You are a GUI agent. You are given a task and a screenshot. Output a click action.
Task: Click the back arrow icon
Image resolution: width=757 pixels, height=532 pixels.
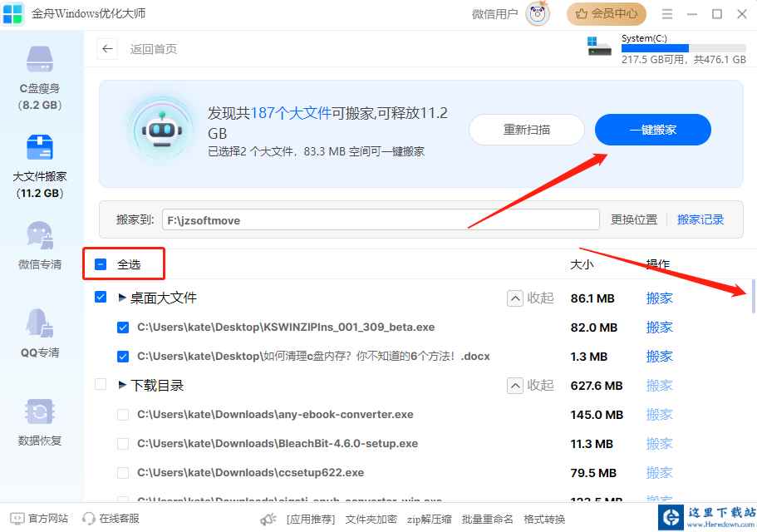tap(107, 49)
